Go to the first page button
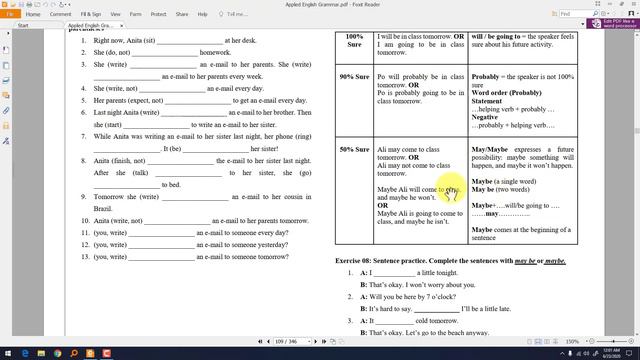The height and width of the screenshot is (360, 640). (x=260, y=341)
